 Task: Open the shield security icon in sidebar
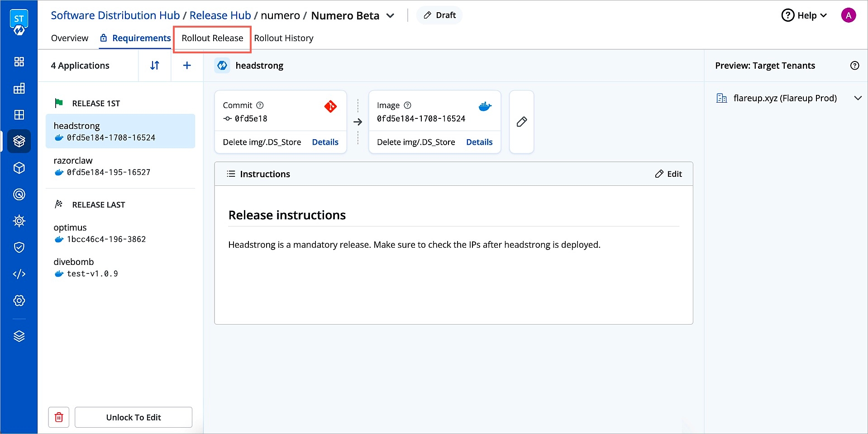(19, 247)
